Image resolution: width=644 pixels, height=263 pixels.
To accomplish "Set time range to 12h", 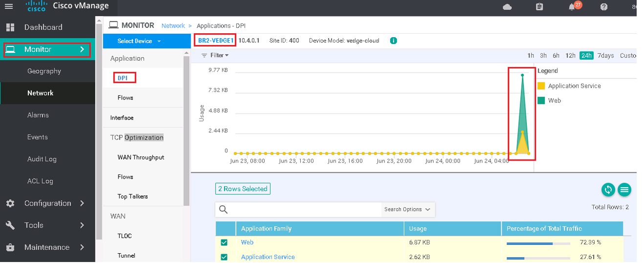I will [570, 56].
